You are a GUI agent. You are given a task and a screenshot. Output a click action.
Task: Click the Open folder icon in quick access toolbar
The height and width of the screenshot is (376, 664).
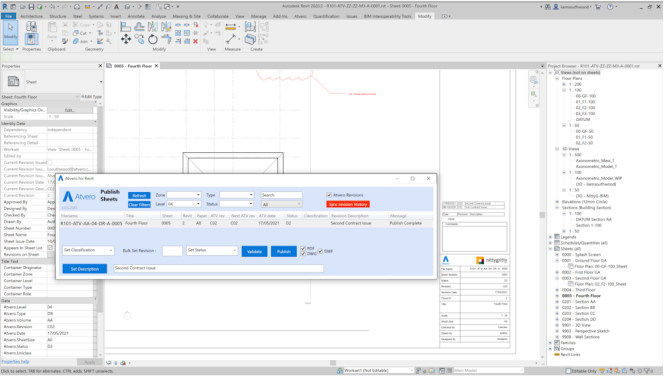click(x=22, y=7)
